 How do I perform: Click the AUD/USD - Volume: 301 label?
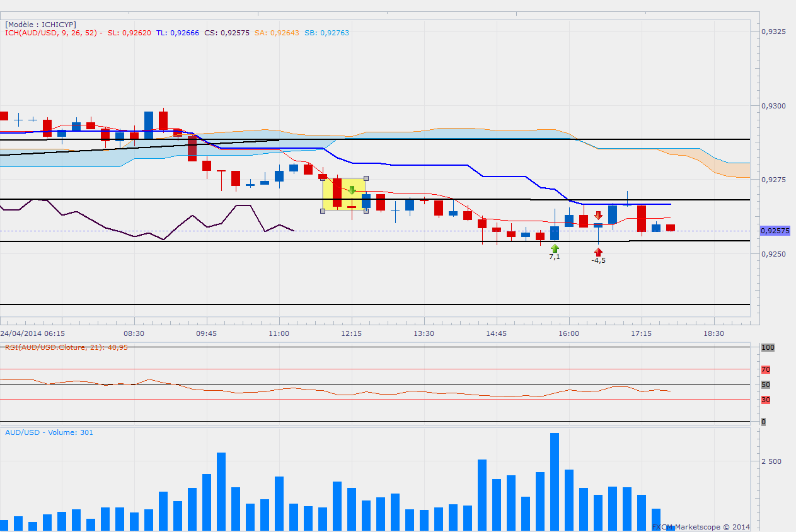[x=49, y=432]
